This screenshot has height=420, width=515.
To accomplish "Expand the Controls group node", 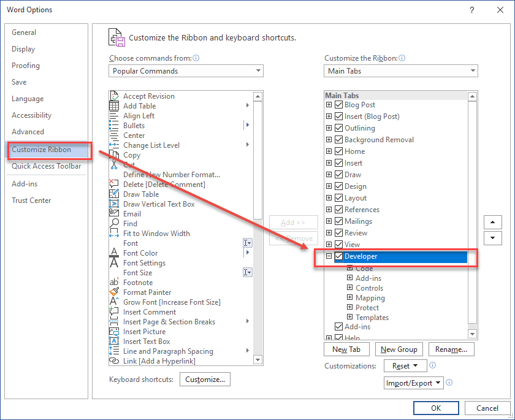I will point(350,288).
